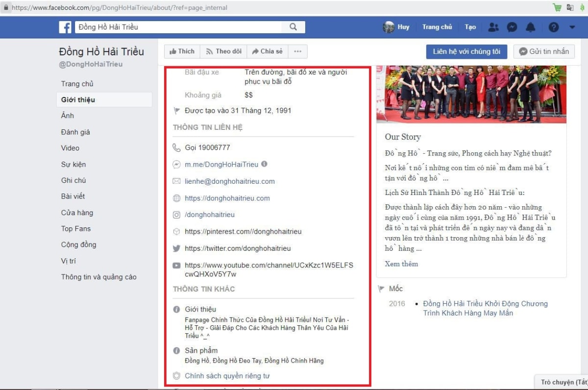Screen dimensions: 588x390
Task: Click the Instagram icon in contact info
Action: coord(177,215)
